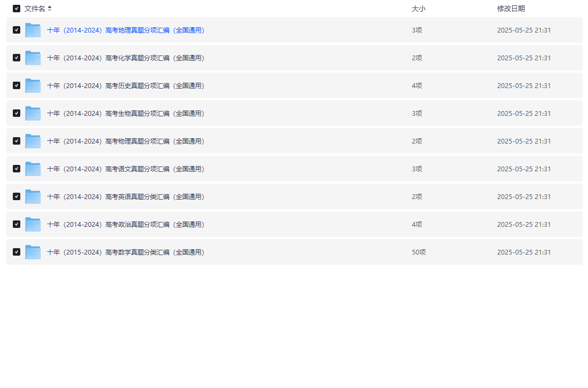588x388 pixels.
Task: Open the 高考数学真题分类汇编 folder name link
Action: point(125,252)
